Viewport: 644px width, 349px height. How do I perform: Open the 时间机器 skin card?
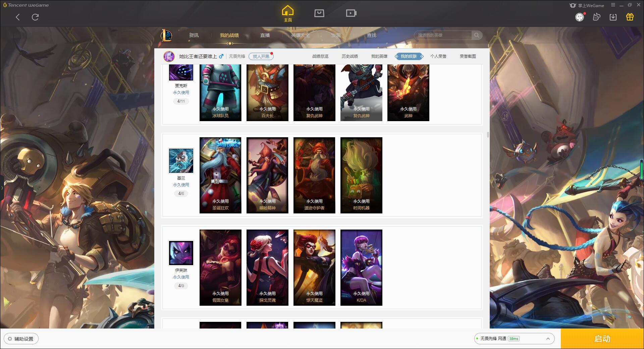361,175
